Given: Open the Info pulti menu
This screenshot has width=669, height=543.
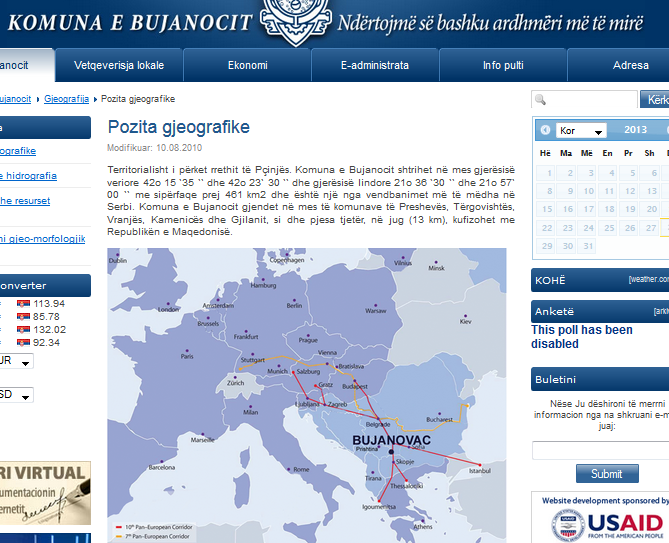Looking at the screenshot, I should coord(503,65).
